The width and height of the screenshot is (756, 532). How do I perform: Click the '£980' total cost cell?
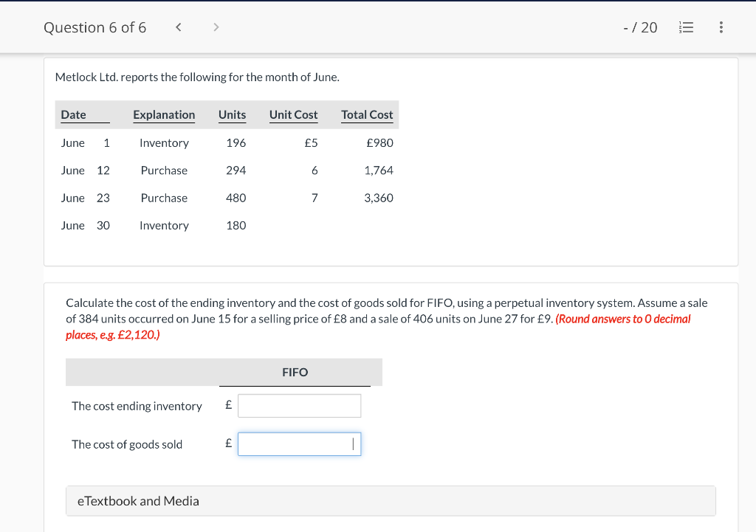[x=380, y=142]
